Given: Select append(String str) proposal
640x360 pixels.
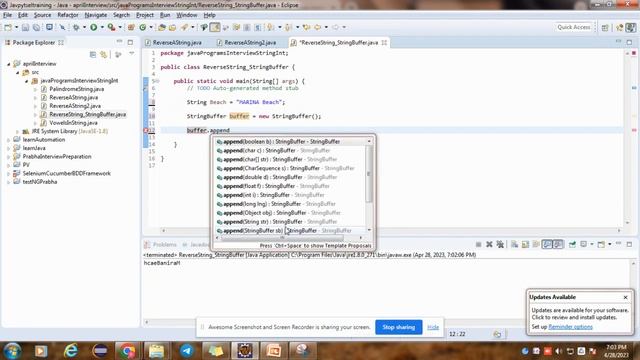Looking at the screenshot, I should pos(291,222).
